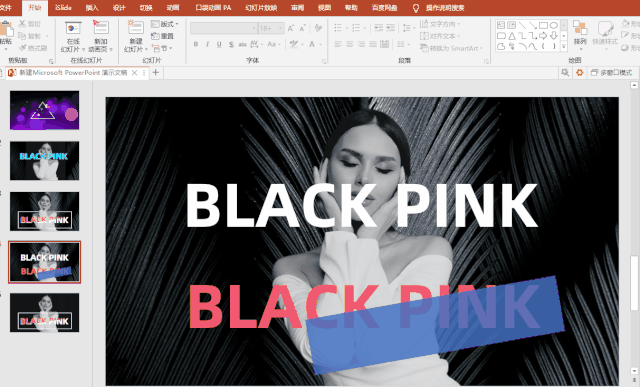Expand the 版式 layout dropdown

(165, 24)
